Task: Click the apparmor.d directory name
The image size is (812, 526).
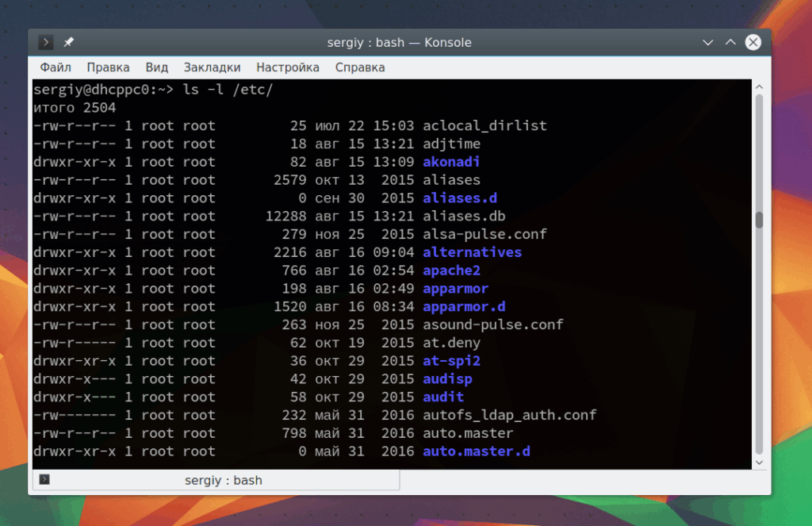Action: click(x=464, y=307)
